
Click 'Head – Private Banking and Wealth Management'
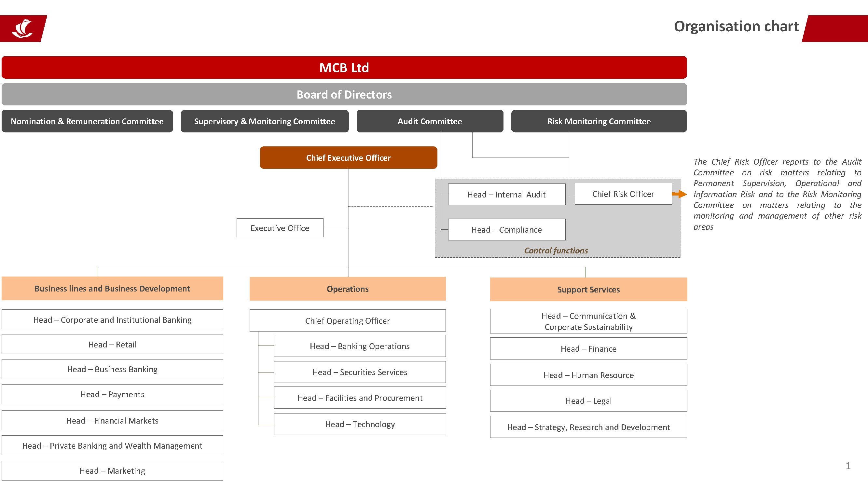point(112,446)
